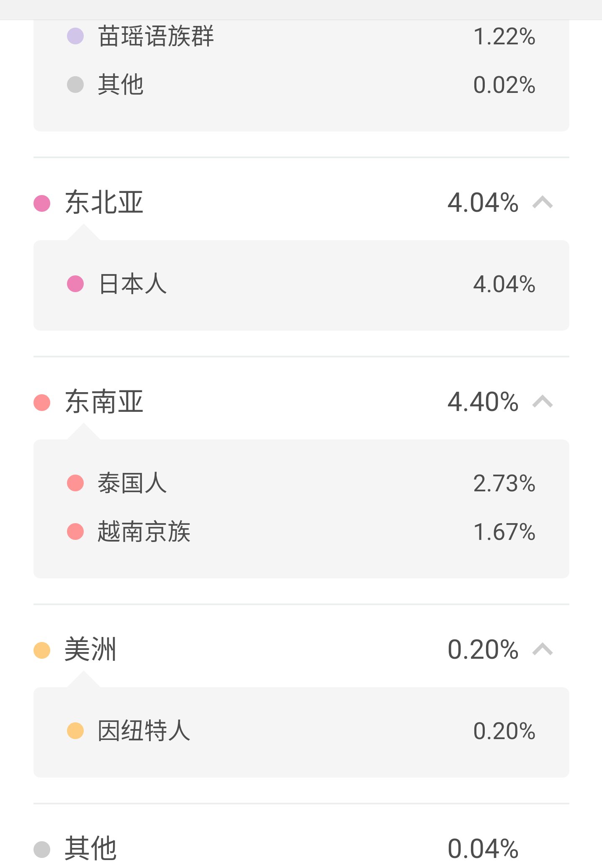Click the gray dot beside bottom 其他
The height and width of the screenshot is (868, 602).
tap(42, 850)
